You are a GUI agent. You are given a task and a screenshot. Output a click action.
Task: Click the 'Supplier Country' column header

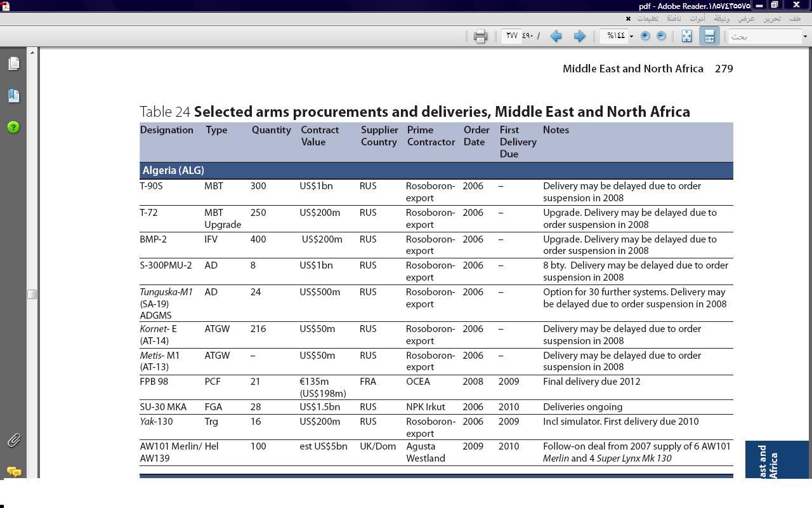click(379, 136)
